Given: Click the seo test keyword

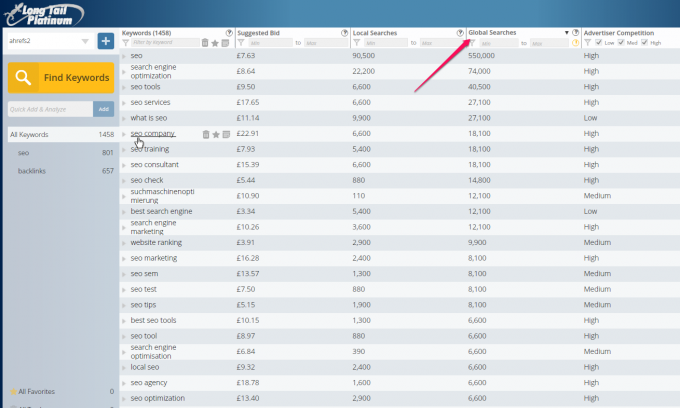Looking at the screenshot, I should pyautogui.click(x=144, y=289).
